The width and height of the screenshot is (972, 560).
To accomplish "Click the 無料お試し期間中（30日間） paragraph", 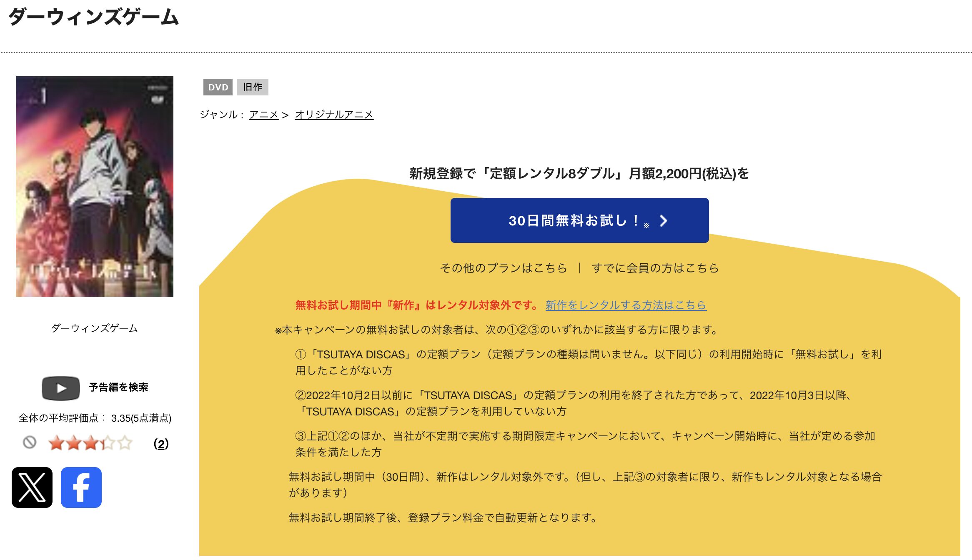I will pyautogui.click(x=585, y=485).
